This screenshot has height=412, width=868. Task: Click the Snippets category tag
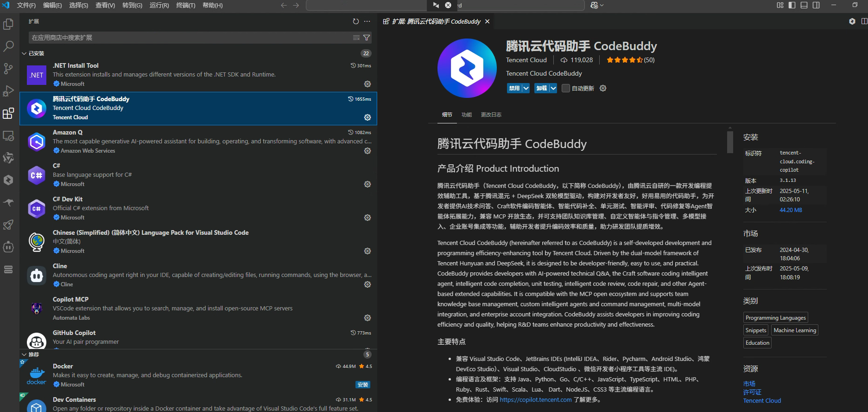756,330
